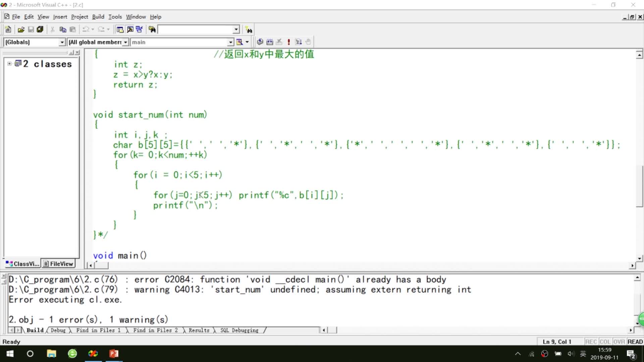Open the Build menu
Viewport: 644px width, 362px height.
tap(98, 17)
